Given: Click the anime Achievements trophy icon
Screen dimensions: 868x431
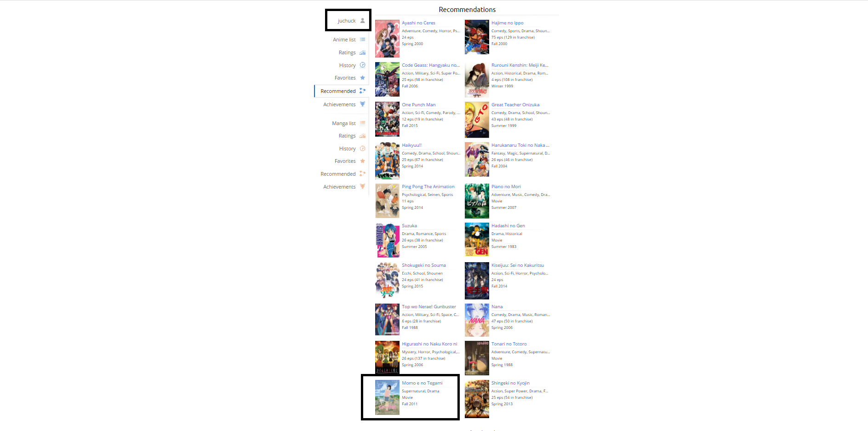Looking at the screenshot, I should tap(362, 104).
